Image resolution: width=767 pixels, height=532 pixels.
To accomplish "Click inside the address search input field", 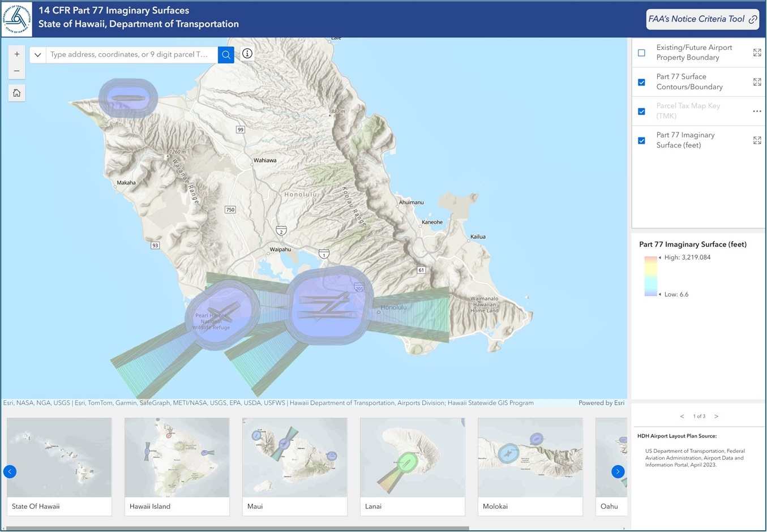I will coord(130,54).
